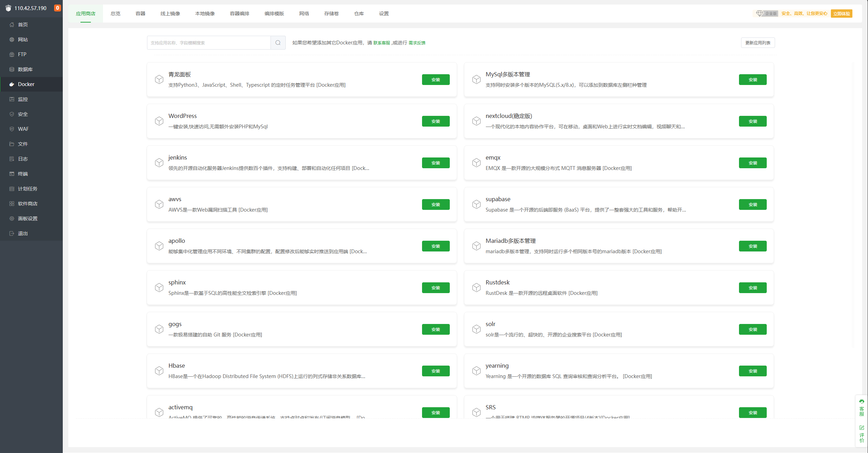
Task: Click the globe icon beside 网站
Action: click(x=12, y=40)
